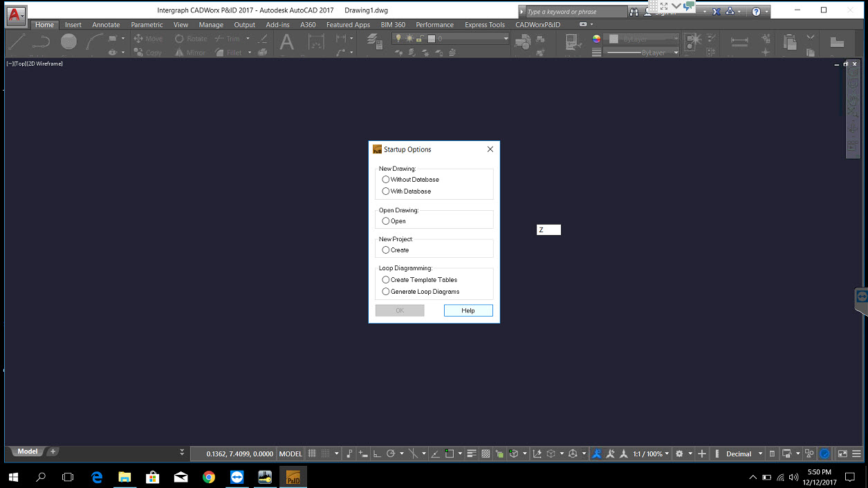Click the keyword search input field

575,12
